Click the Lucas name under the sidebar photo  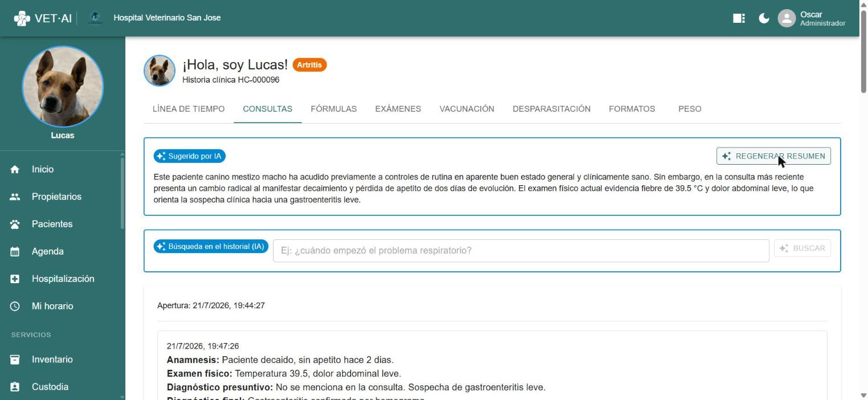click(63, 135)
